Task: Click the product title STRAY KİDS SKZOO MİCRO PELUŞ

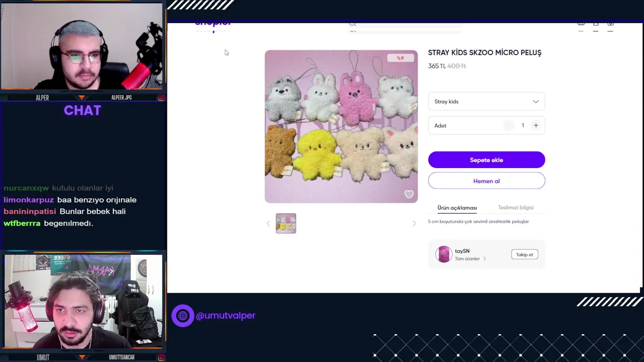Action: click(485, 53)
